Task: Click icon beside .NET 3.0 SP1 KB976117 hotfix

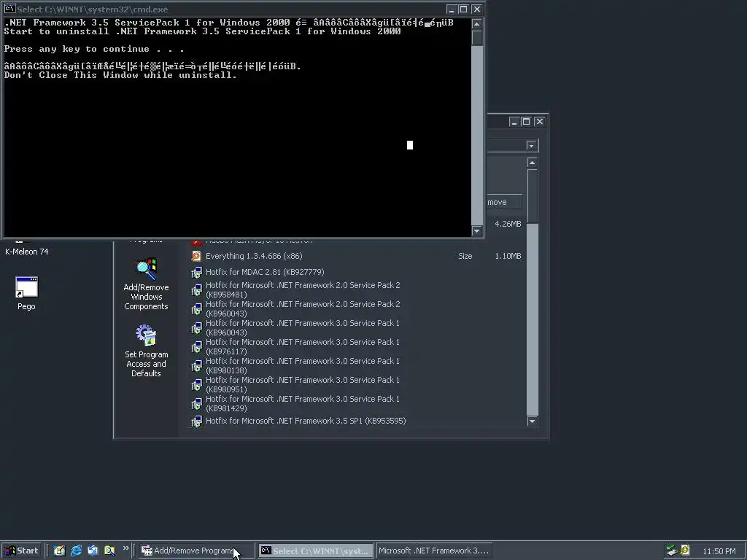Action: [x=196, y=347]
